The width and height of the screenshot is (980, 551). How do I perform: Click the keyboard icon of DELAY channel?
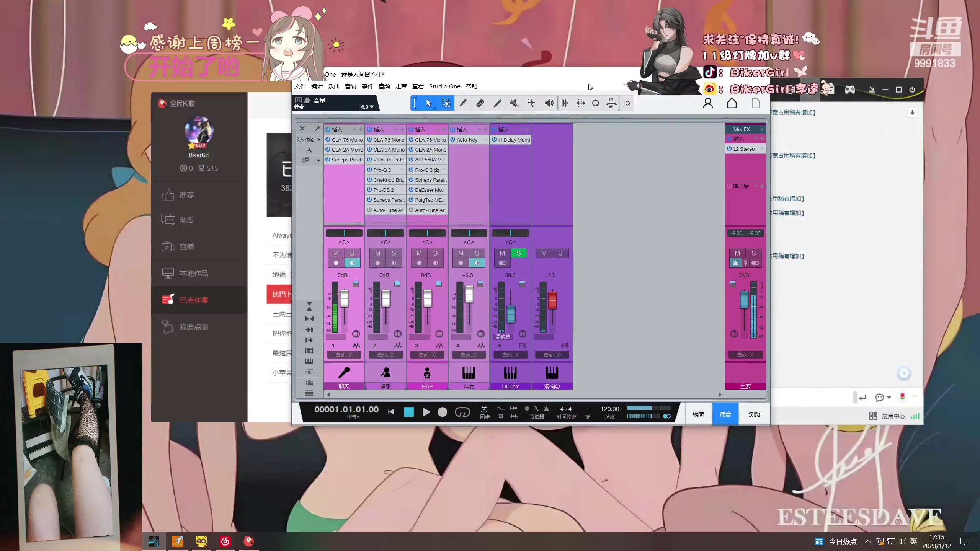click(510, 372)
